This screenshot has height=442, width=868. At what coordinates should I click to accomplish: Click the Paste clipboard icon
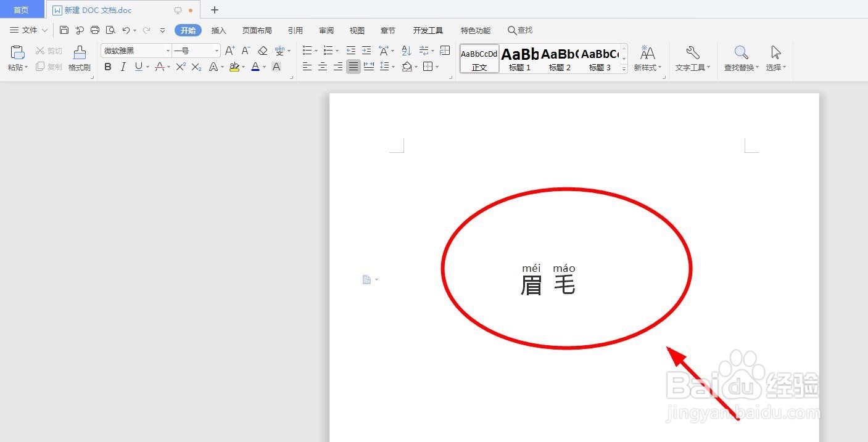(18, 52)
